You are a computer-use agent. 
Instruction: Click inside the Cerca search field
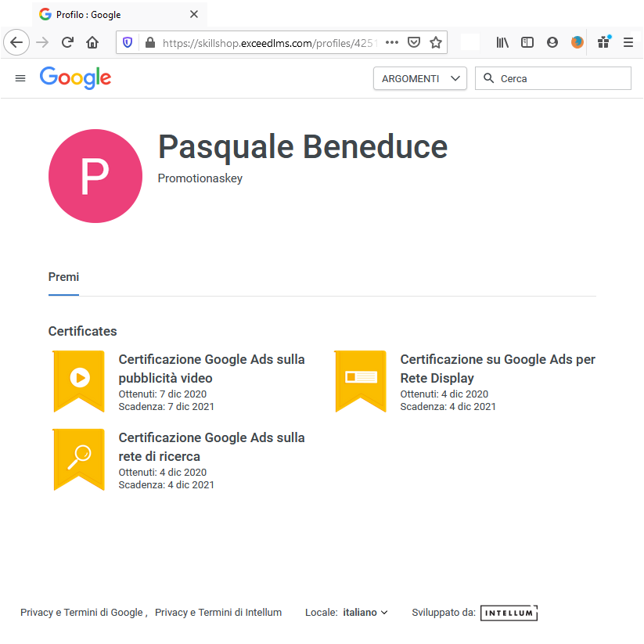[x=552, y=78]
